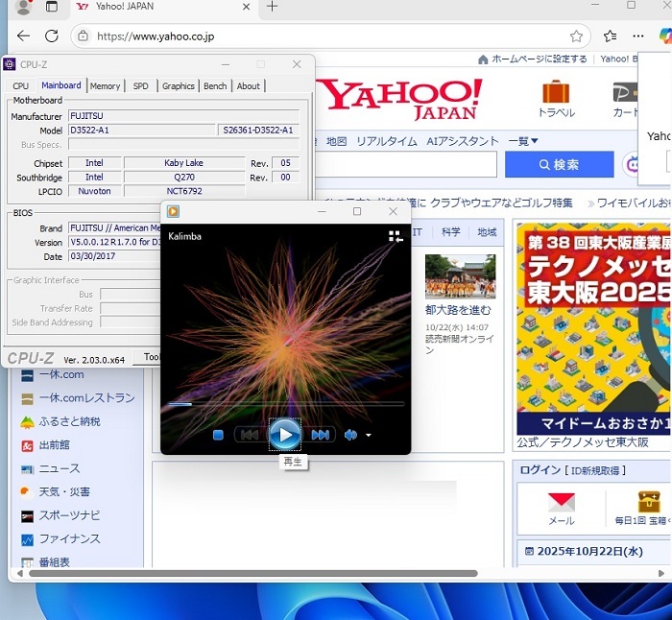Click the blue 検索 search button

tap(559, 164)
